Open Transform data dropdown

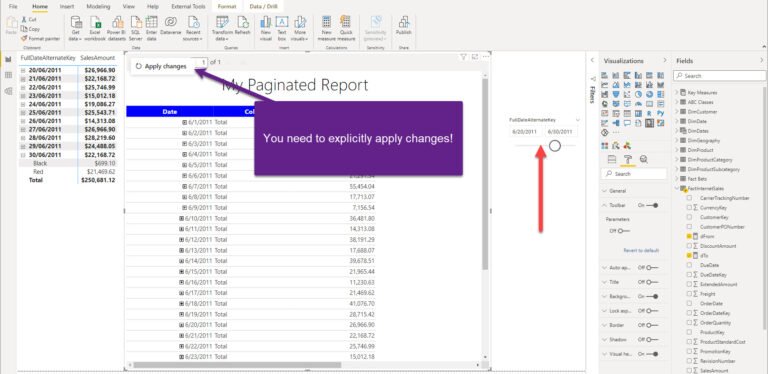[222, 28]
